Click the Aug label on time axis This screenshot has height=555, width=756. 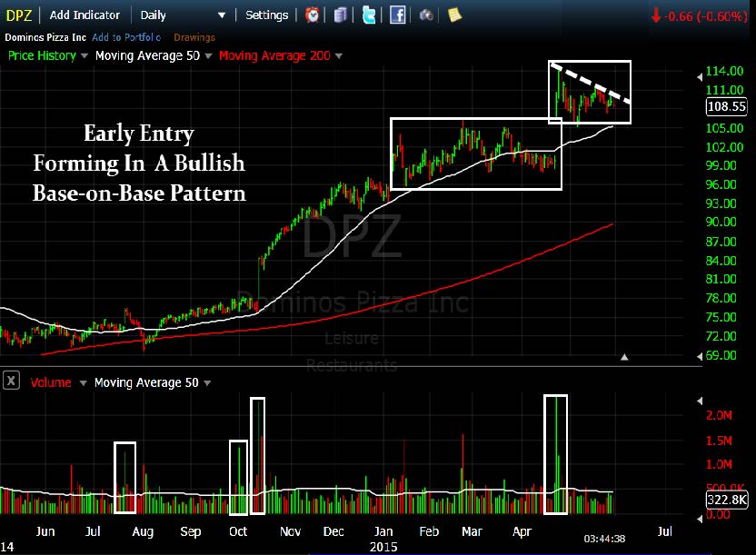143,532
